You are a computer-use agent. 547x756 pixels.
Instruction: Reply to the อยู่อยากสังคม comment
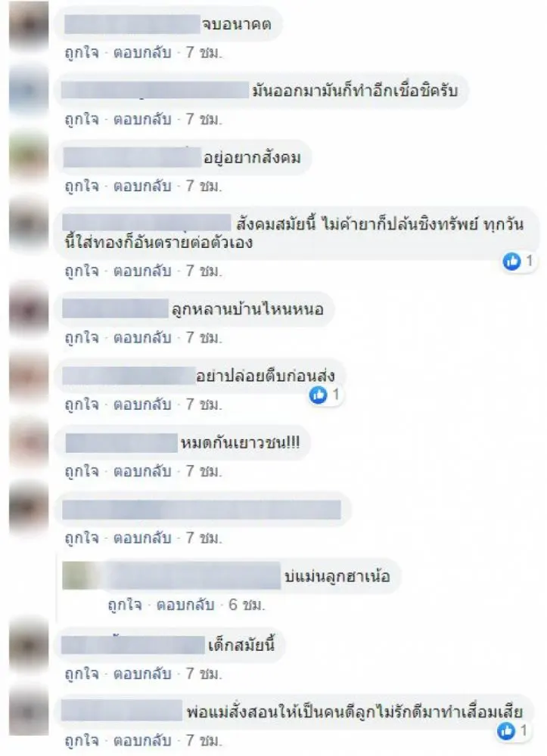(x=142, y=186)
